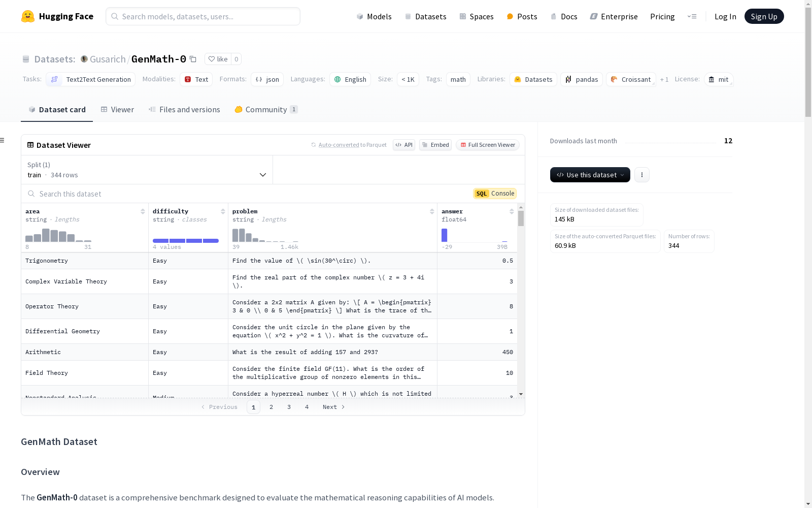Expand the Split train dropdown
Screen dimensions: 812x508
[x=147, y=170]
